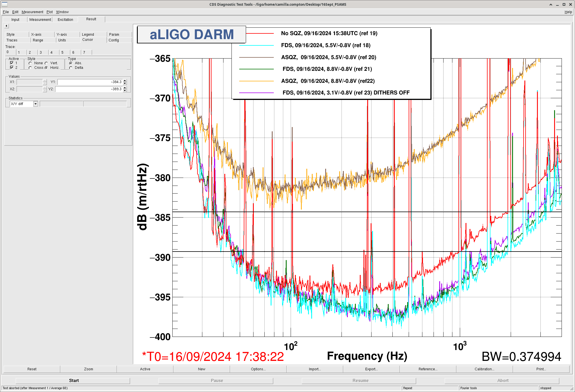Select Cross cursor style
Viewport: 575px width, 392px height.
[30, 68]
